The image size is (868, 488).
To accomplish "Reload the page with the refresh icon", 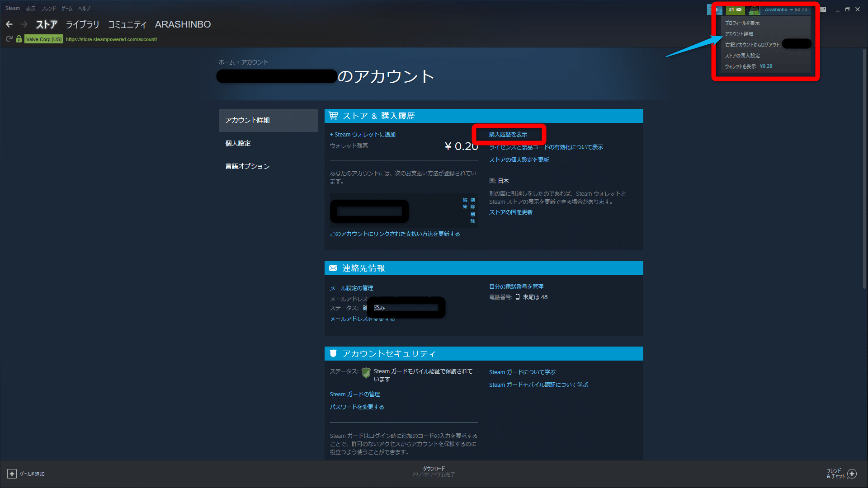I will (x=9, y=39).
